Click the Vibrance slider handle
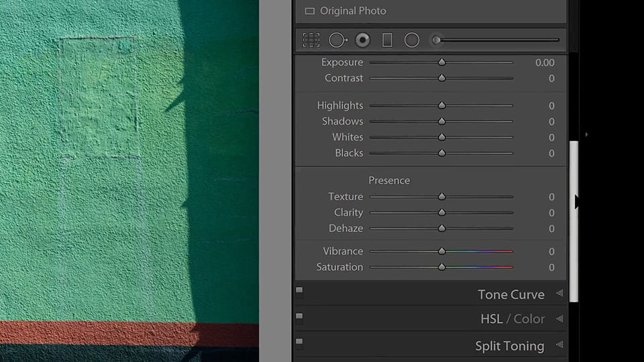The image size is (644, 362). (x=441, y=251)
